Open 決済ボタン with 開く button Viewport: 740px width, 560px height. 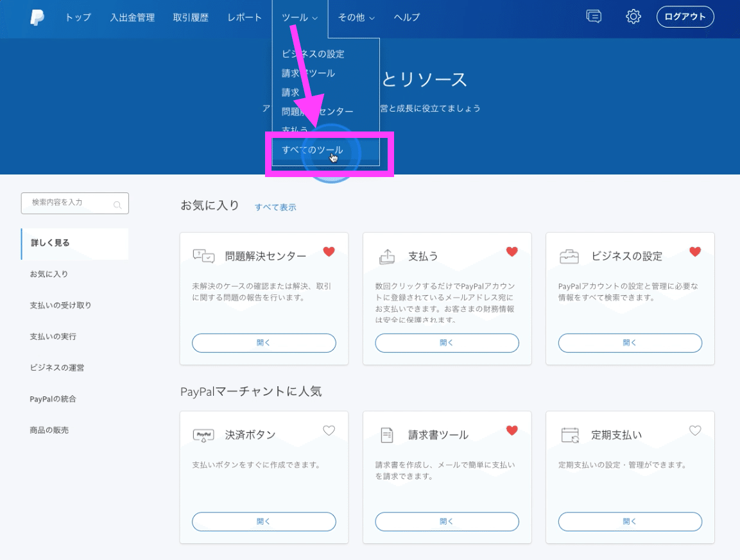click(x=264, y=522)
